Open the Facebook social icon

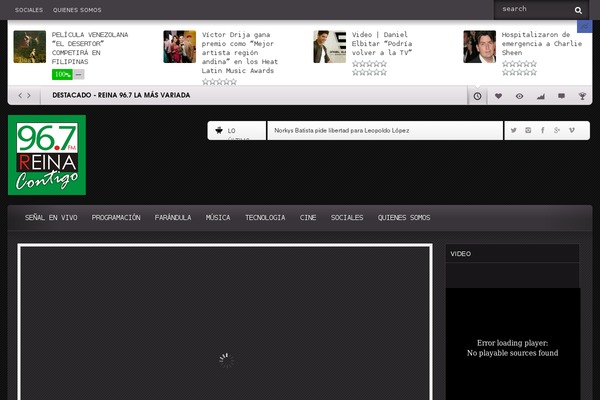click(543, 130)
